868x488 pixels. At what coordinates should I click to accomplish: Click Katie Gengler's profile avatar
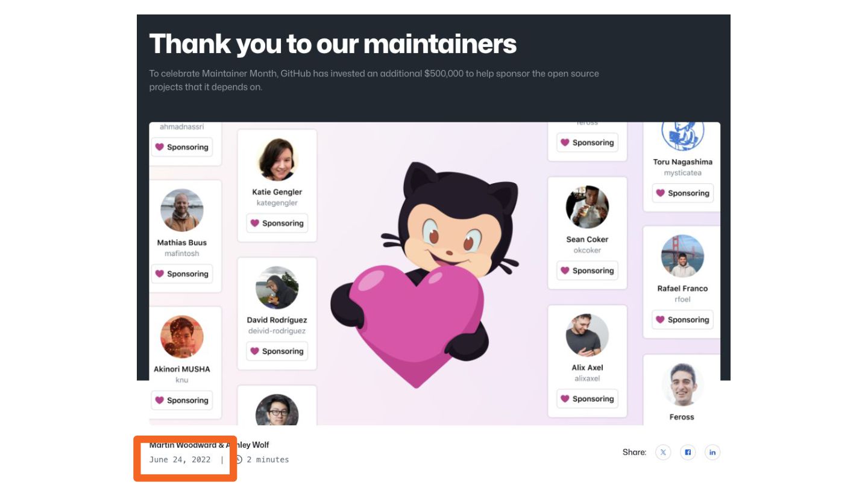coord(277,160)
